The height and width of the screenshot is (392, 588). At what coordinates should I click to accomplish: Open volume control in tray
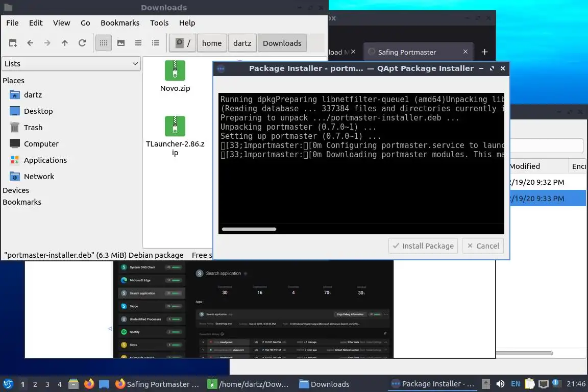click(500, 384)
